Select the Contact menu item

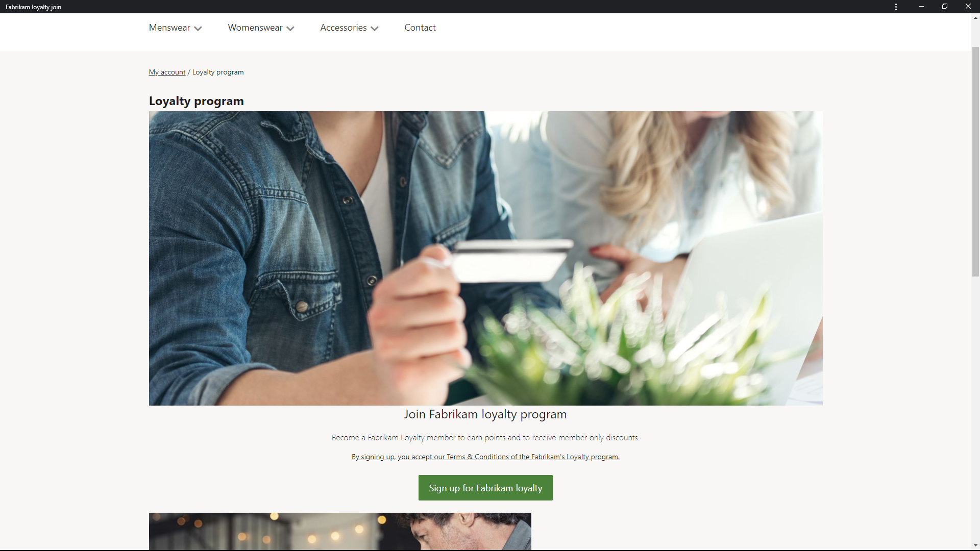tap(420, 28)
